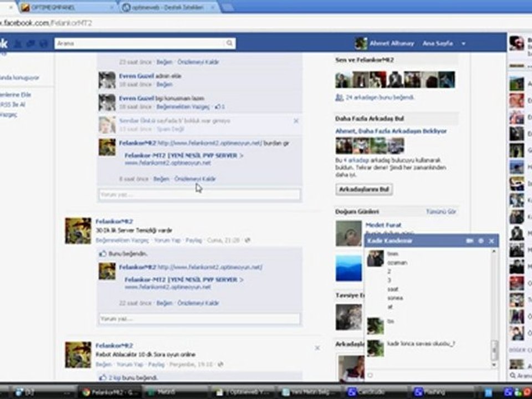Screen dimensions: 532x399
Task: Open the messages icon in Facebook bar
Action: (30, 43)
